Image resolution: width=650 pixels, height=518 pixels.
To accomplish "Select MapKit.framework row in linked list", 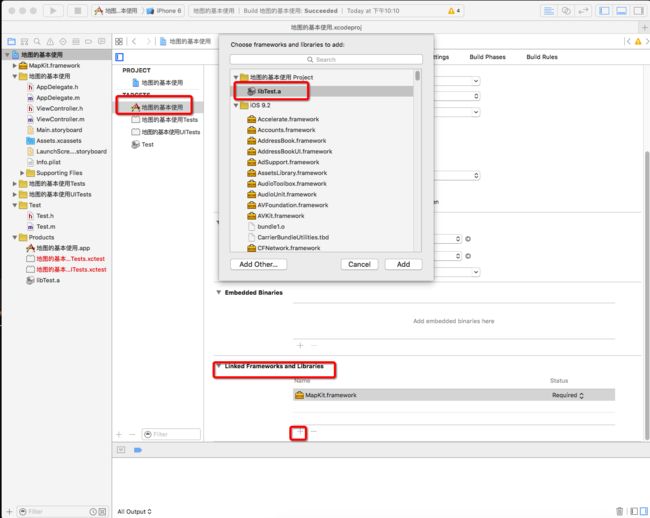I will tap(454, 395).
